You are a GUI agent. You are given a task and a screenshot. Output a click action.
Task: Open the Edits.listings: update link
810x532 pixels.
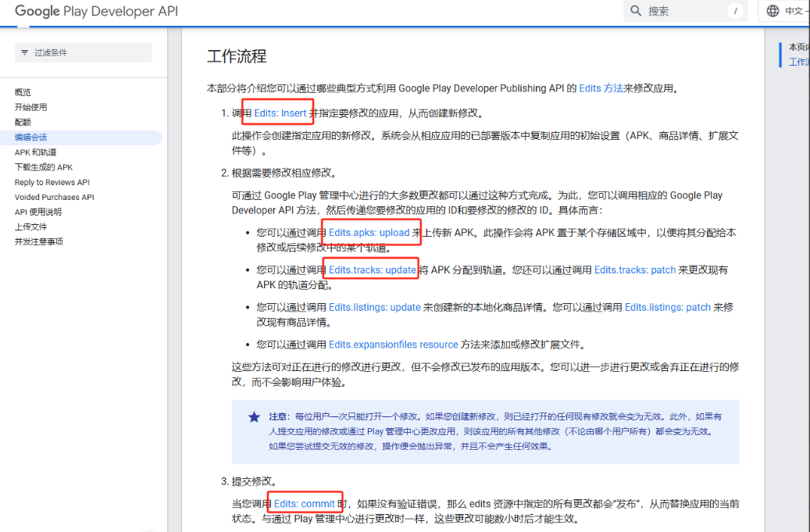(x=375, y=307)
